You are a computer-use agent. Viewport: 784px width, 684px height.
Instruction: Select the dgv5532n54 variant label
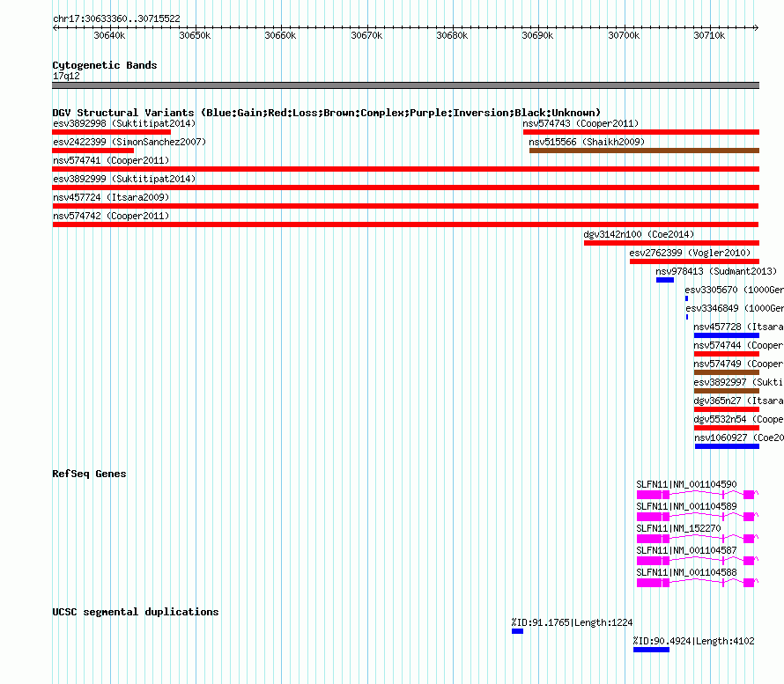pos(738,419)
